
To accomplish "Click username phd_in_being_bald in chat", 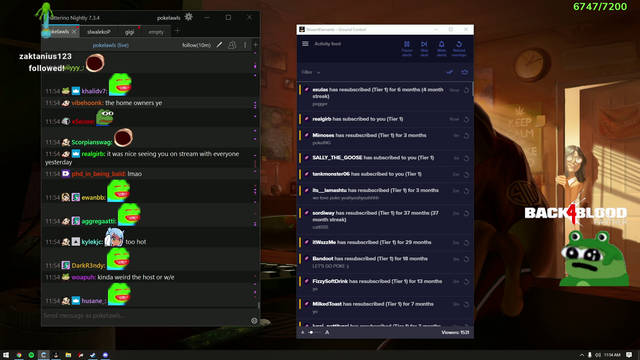I will click(x=98, y=174).
